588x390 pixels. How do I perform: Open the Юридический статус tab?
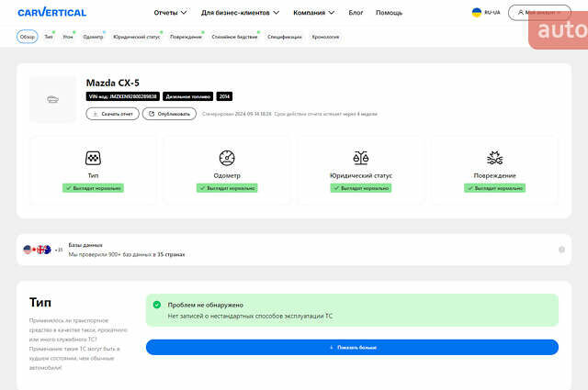[x=137, y=37]
